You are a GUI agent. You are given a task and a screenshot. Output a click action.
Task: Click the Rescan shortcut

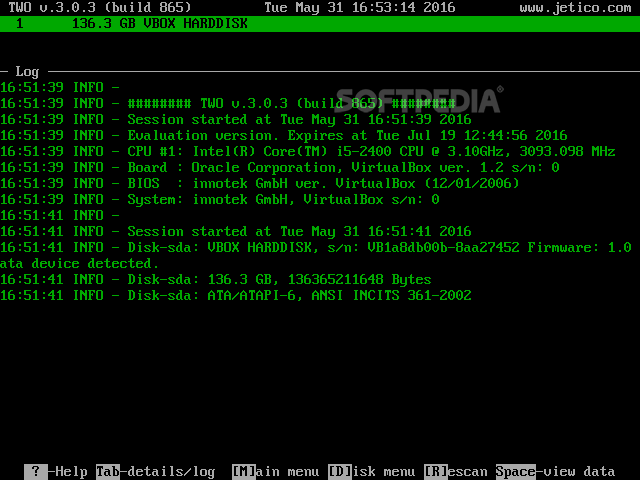(456, 472)
